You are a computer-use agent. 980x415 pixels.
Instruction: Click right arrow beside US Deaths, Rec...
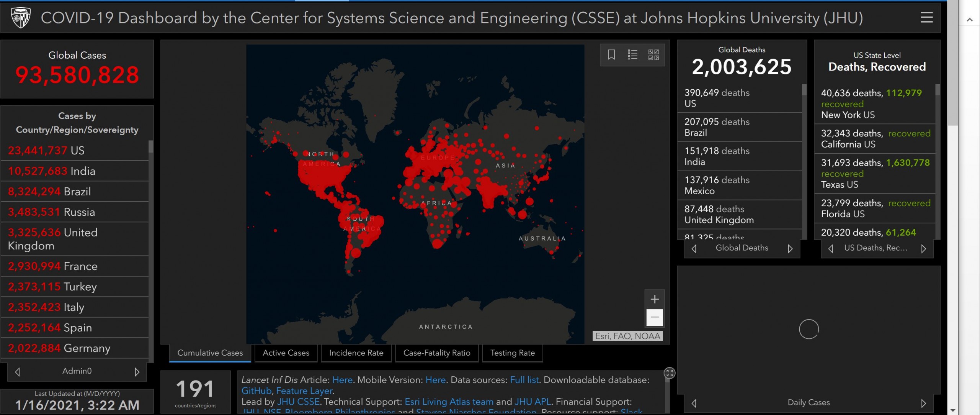point(923,249)
